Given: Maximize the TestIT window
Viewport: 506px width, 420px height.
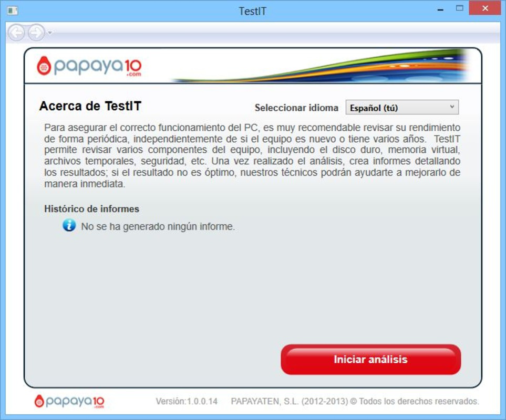Looking at the screenshot, I should (x=460, y=8).
